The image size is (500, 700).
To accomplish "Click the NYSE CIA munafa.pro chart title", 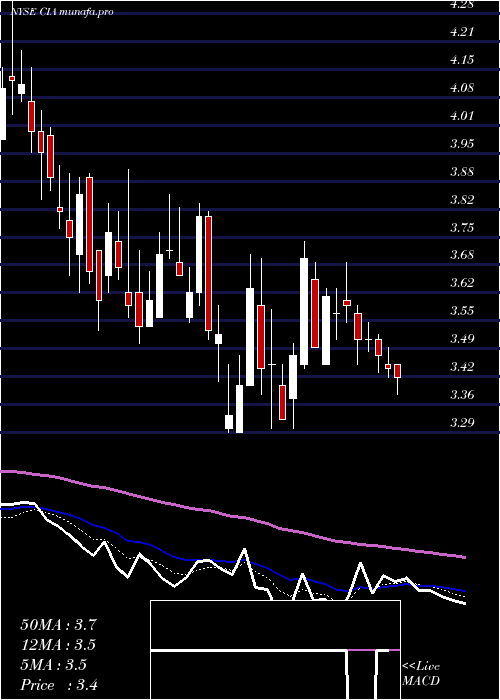I will (62, 12).
